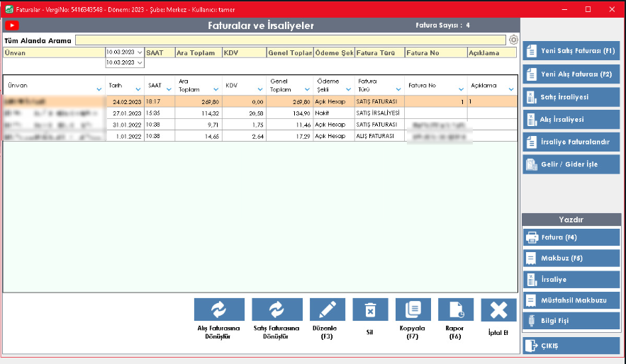The width and height of the screenshot is (626, 364).
Task: Open Ünvan column filter arrow
Action: pyautogui.click(x=99, y=89)
